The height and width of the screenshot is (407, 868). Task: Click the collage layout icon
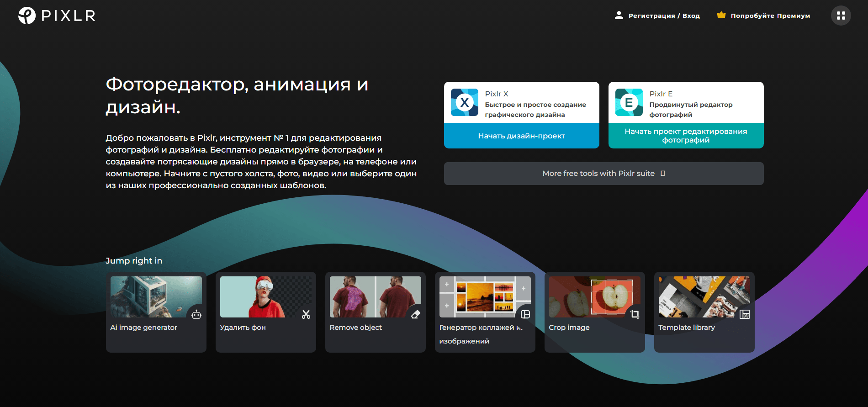525,314
